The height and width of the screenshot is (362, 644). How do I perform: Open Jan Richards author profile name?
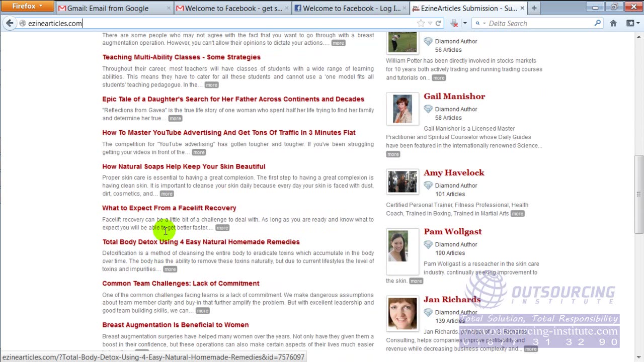click(x=452, y=300)
